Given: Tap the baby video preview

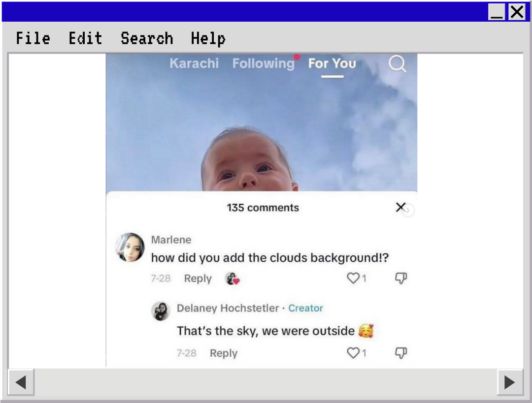Looking at the screenshot, I should [x=262, y=123].
